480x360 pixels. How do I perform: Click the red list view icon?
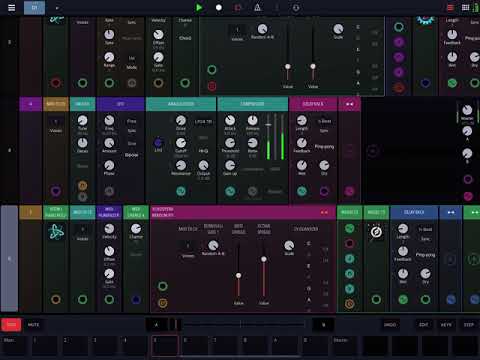[450, 8]
